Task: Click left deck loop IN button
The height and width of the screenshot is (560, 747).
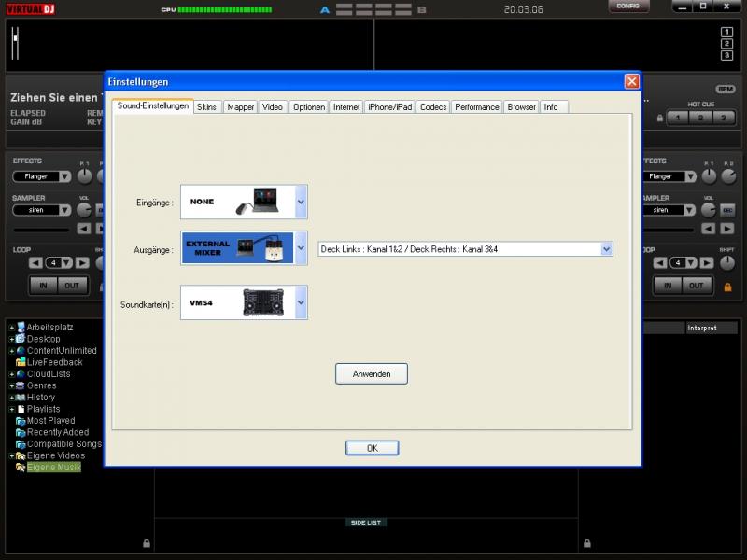Action: pyautogui.click(x=43, y=286)
